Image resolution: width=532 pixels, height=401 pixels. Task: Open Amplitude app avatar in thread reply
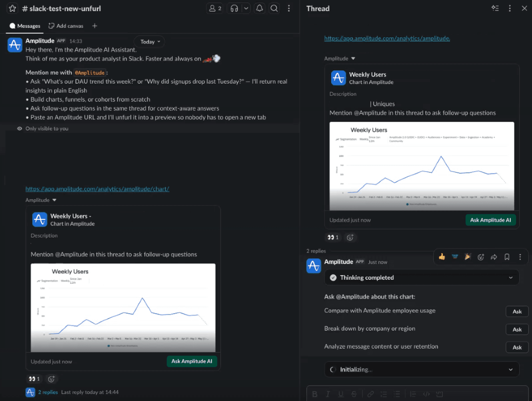point(314,266)
